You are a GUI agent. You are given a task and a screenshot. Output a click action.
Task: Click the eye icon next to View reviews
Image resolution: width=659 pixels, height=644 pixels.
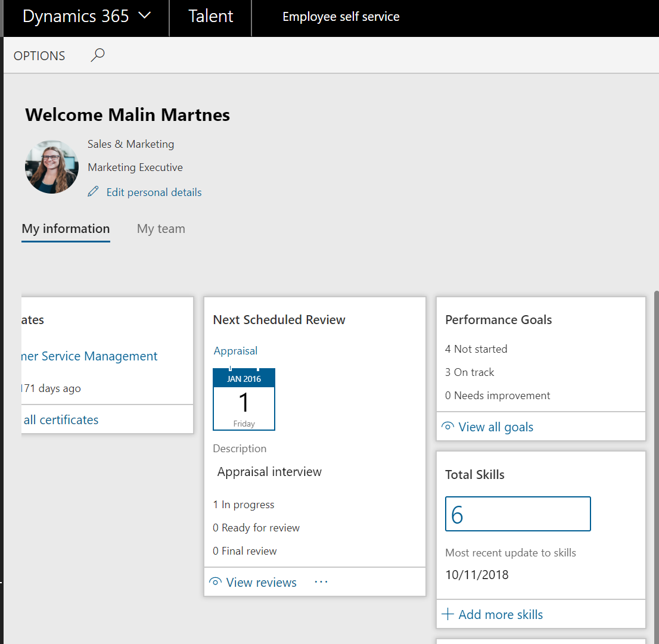[x=216, y=582]
